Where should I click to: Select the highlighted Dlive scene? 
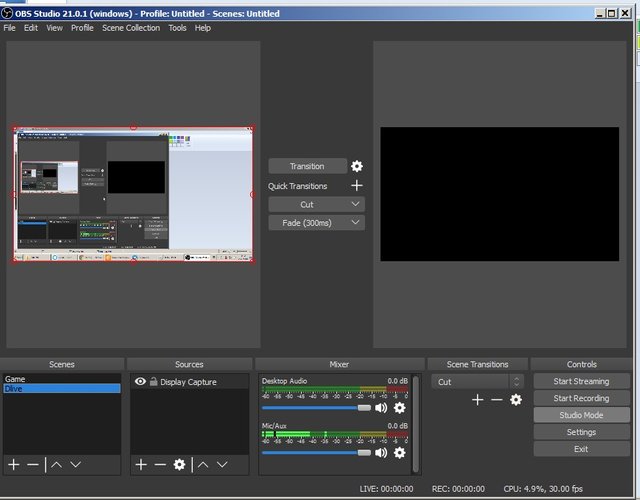(x=62, y=389)
